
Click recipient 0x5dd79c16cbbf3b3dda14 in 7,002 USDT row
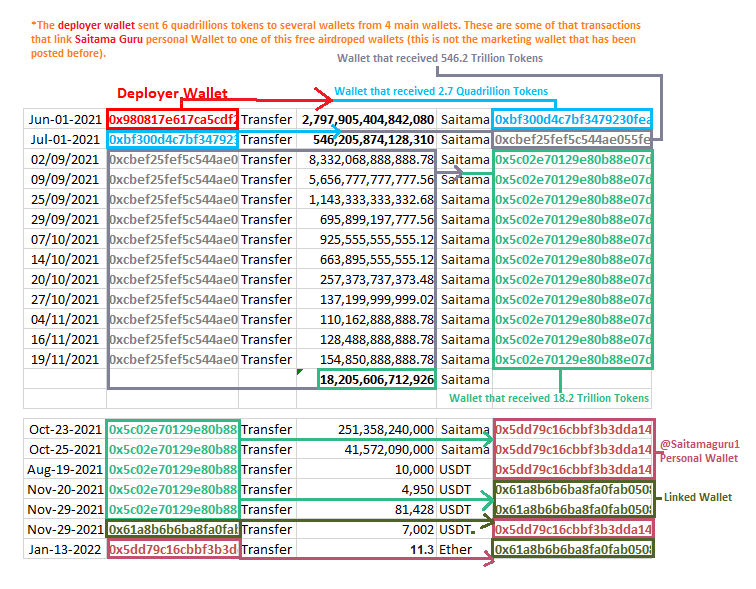pos(573,530)
